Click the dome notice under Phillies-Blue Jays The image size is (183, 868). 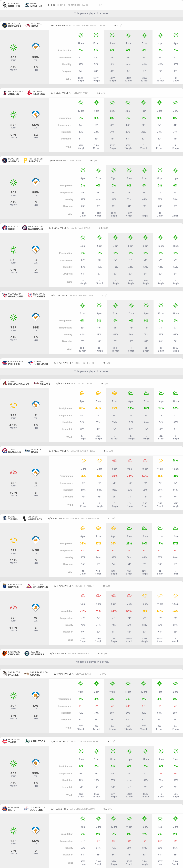click(91, 371)
